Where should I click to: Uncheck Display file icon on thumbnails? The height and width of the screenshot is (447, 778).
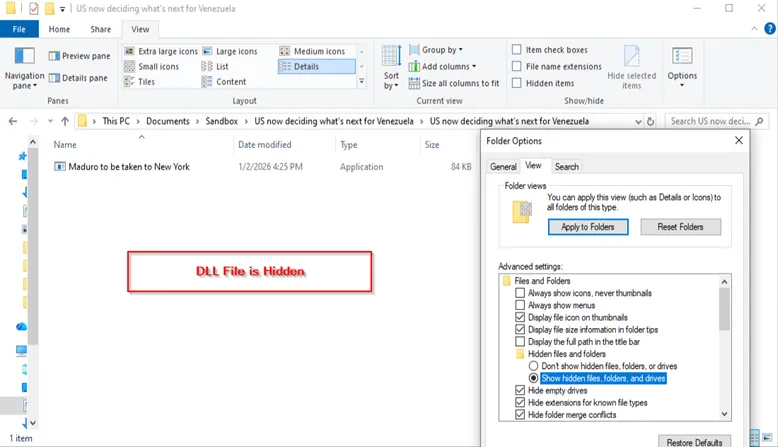pos(519,318)
